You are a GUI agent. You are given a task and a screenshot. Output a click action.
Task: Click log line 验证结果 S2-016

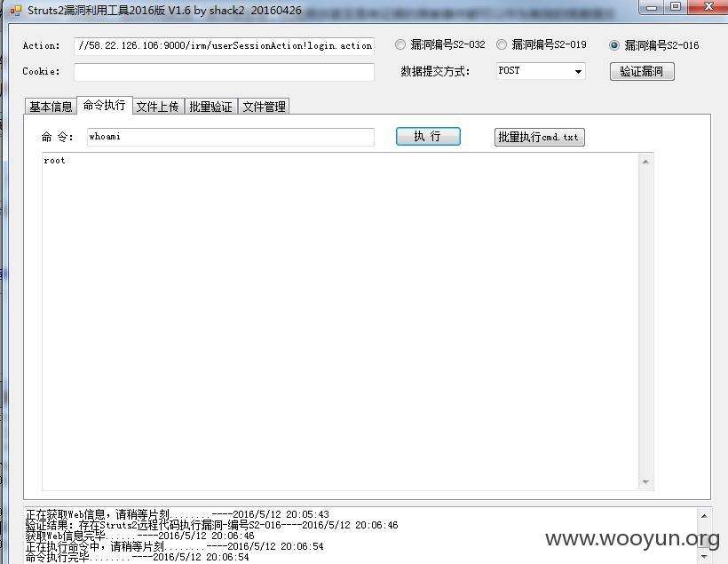211,525
